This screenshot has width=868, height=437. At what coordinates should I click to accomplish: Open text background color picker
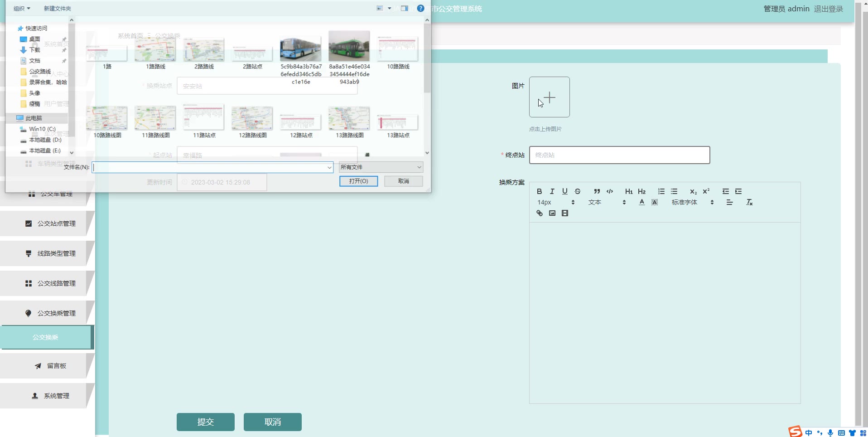click(655, 202)
